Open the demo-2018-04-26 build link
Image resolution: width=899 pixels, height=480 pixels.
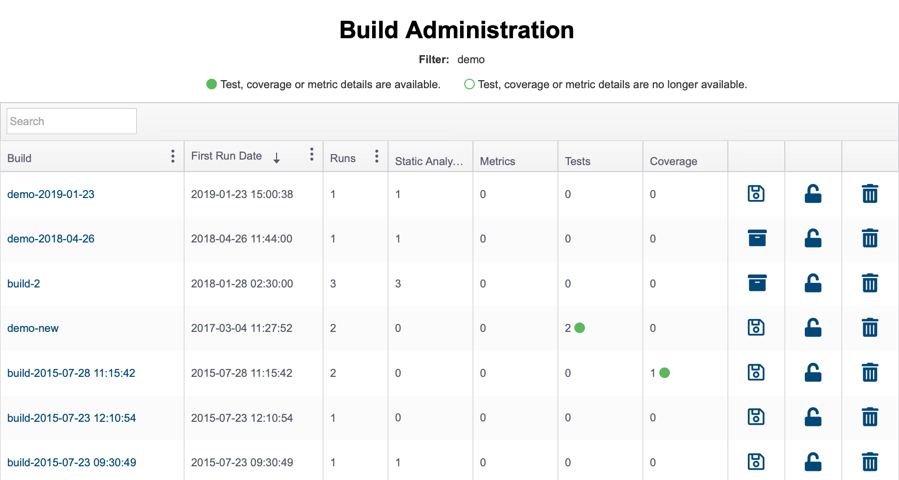(50, 239)
